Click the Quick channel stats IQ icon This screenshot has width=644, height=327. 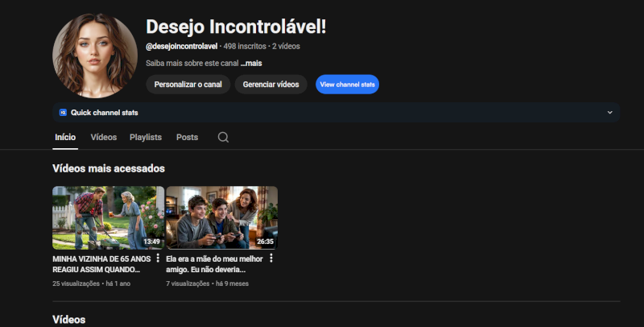pos(63,113)
